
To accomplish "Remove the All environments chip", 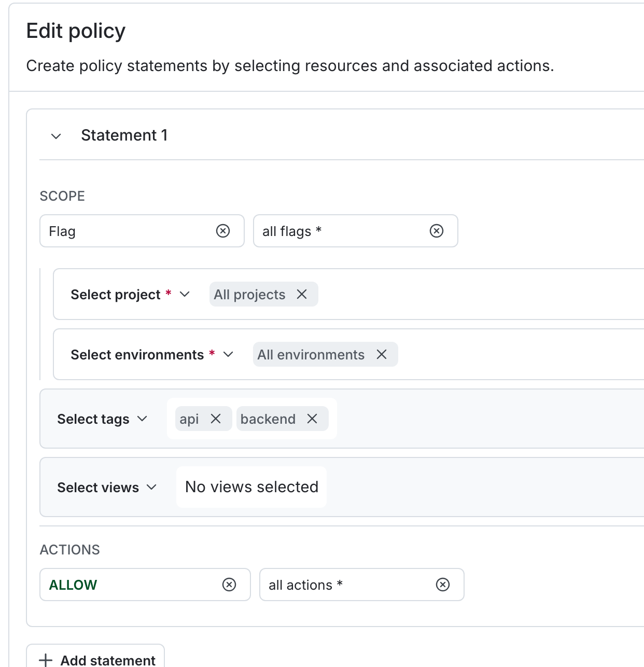I will (382, 354).
